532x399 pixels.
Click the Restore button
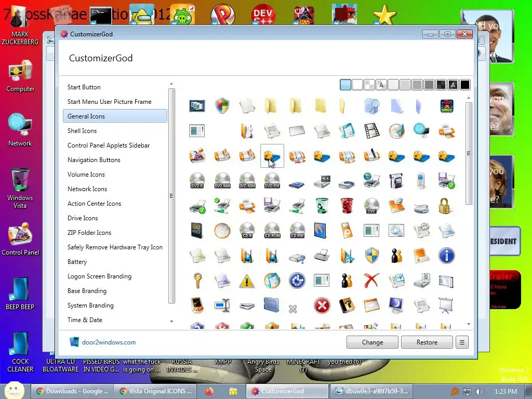tap(427, 342)
